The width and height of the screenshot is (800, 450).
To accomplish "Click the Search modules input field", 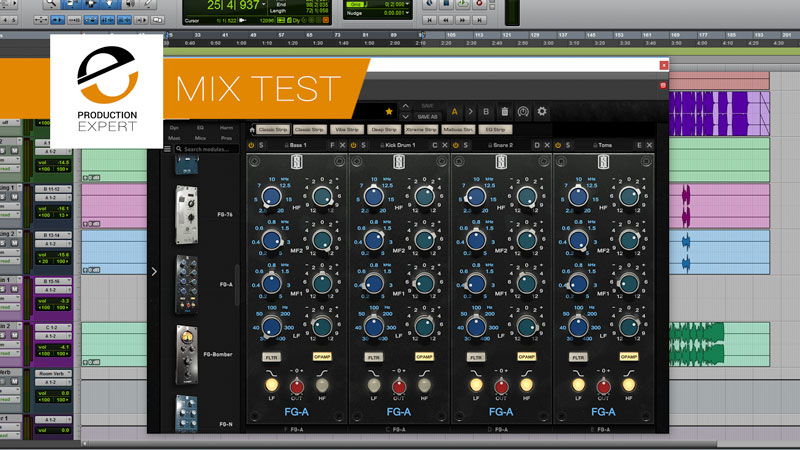I will [x=206, y=149].
